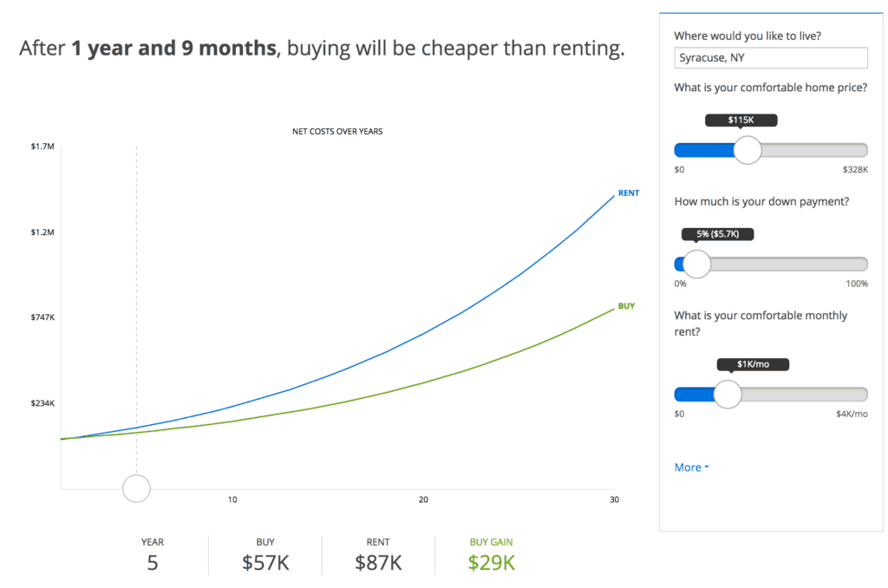Open the More options dropdown
Screen dimensions: 888x588
coord(689,467)
